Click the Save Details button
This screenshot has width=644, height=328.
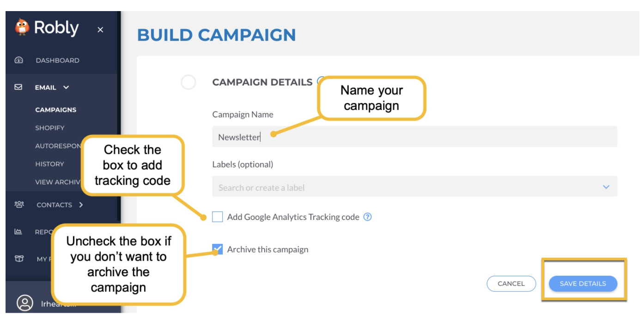pyautogui.click(x=583, y=284)
